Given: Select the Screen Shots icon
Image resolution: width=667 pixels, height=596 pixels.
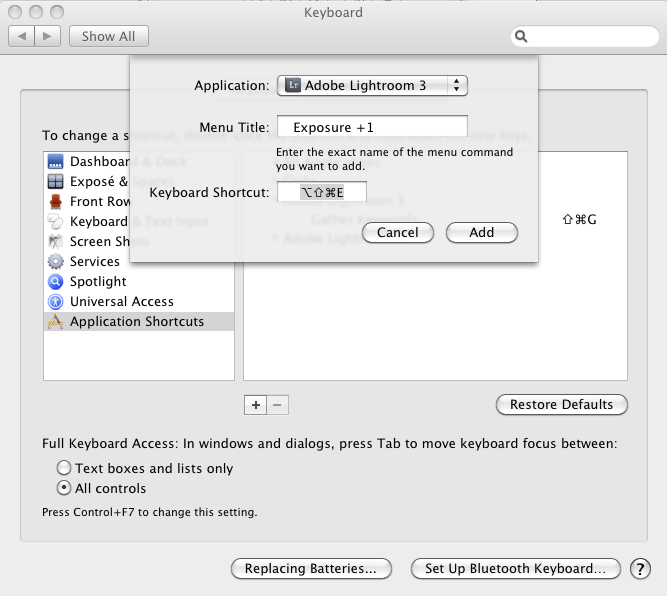Looking at the screenshot, I should [x=55, y=242].
